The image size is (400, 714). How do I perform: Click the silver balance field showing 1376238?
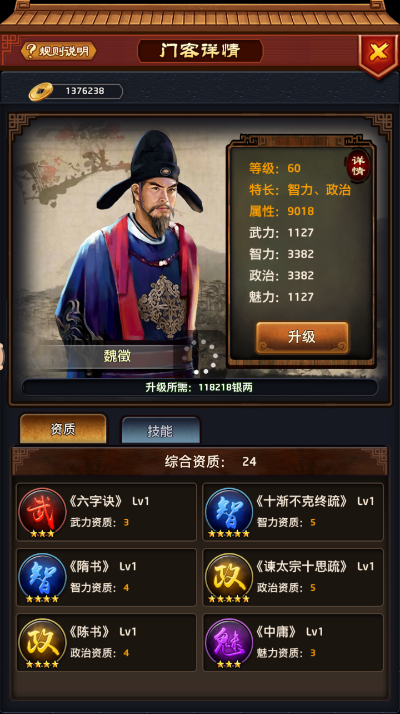pos(85,91)
